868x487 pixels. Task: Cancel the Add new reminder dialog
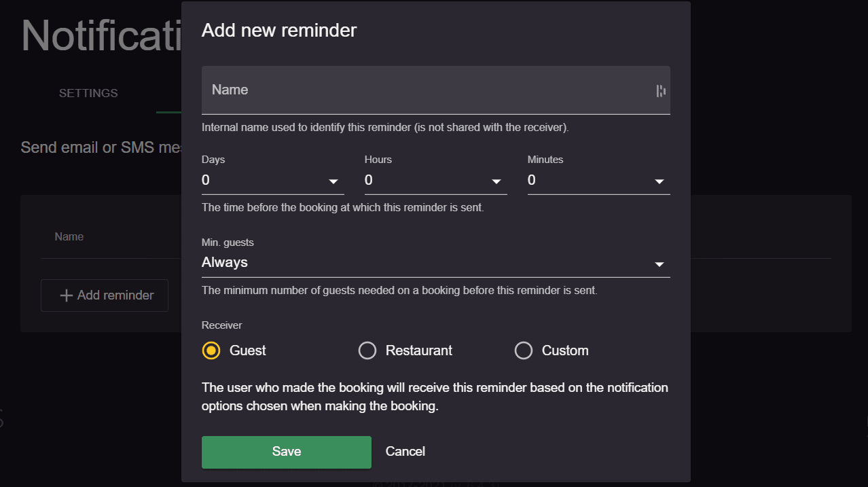[405, 452]
